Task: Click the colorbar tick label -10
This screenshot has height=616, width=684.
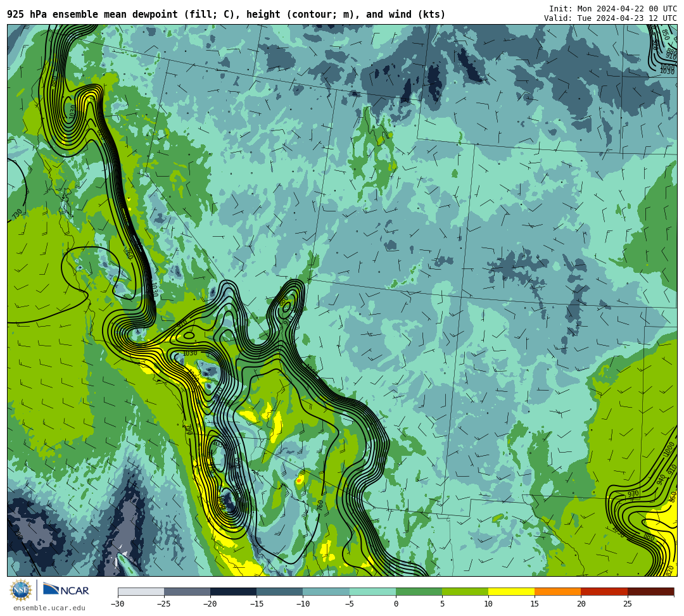Action: pos(303,604)
